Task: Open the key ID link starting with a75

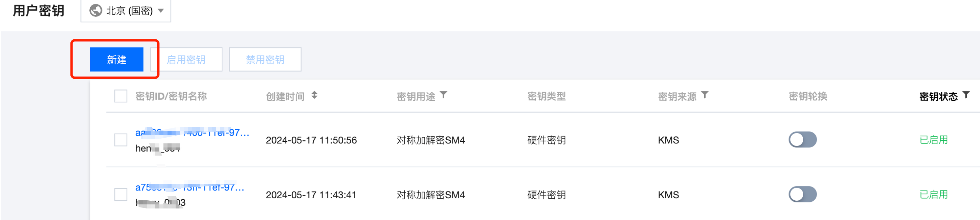Action: coord(190,187)
